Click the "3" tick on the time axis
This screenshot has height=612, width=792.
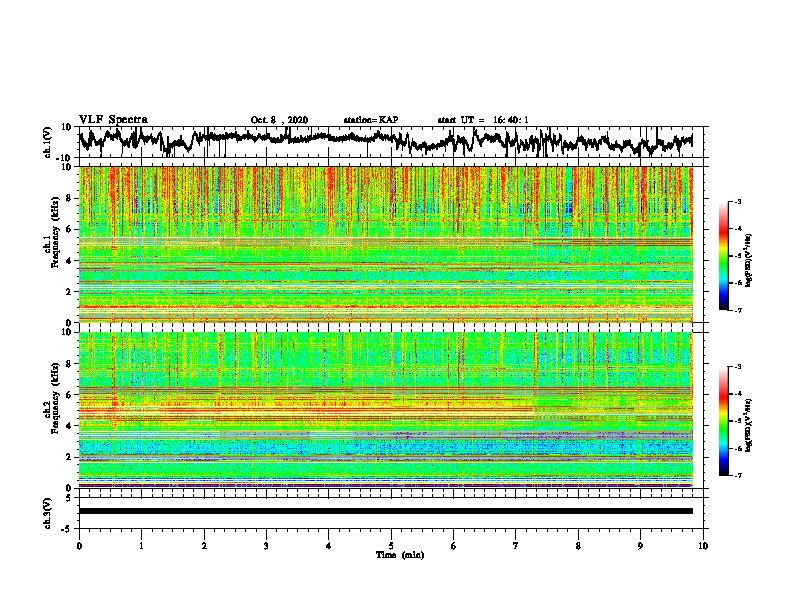266,545
